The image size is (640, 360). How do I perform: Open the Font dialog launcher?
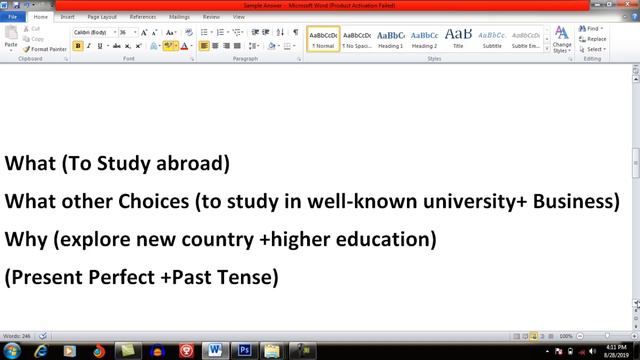point(192,59)
